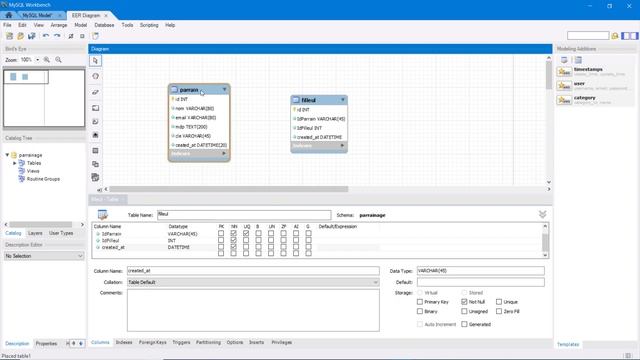Collapse the table editor header chevrons
This screenshot has height=360, width=640.
coord(542,214)
